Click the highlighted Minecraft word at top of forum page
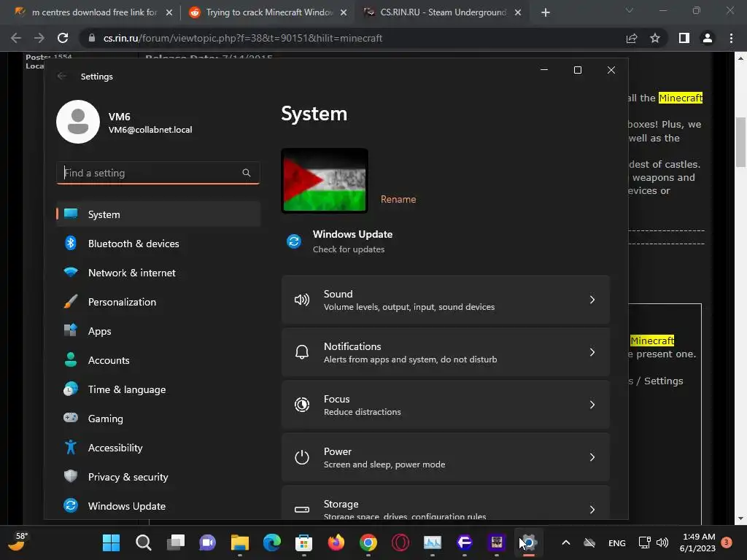The height and width of the screenshot is (560, 747). pos(681,98)
